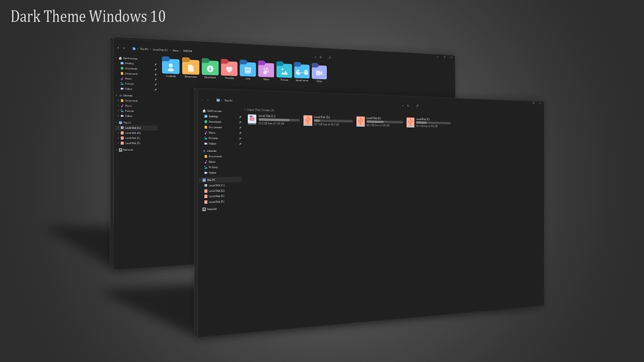Click the Local Disk (E:) capacity bar
The height and width of the screenshot is (362, 644).
pos(385,122)
